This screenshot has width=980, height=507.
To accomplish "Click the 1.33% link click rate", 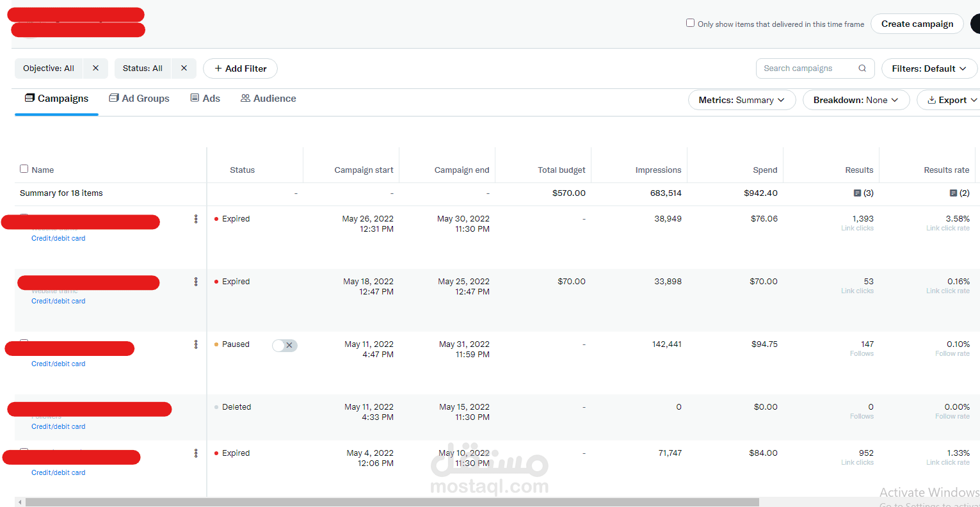I will pos(958,453).
